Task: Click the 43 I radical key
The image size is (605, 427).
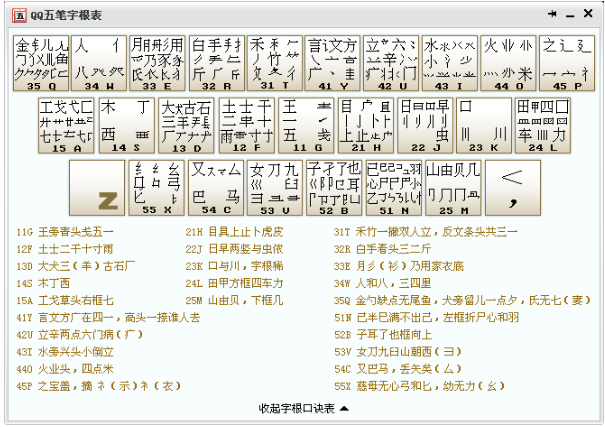Action: [450, 63]
